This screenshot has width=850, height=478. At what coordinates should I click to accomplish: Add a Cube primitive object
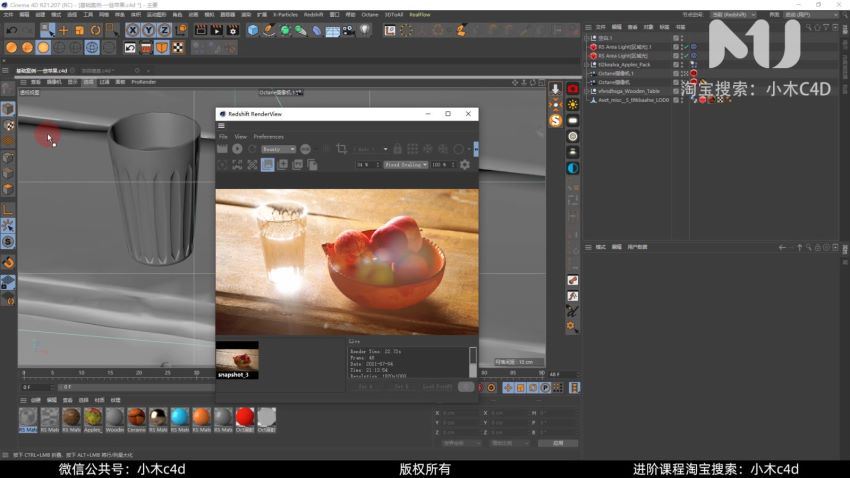(x=253, y=30)
